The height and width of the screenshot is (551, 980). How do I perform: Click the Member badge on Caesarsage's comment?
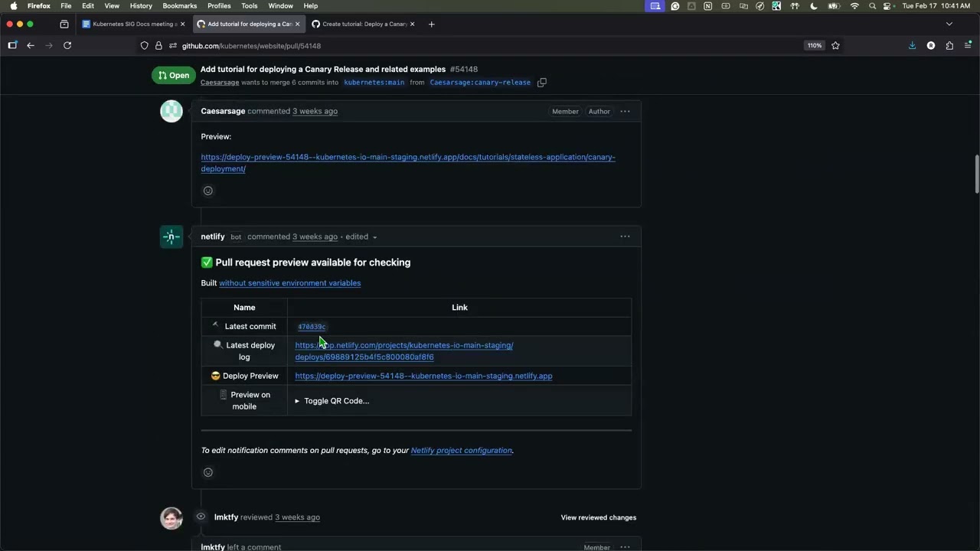click(x=565, y=112)
